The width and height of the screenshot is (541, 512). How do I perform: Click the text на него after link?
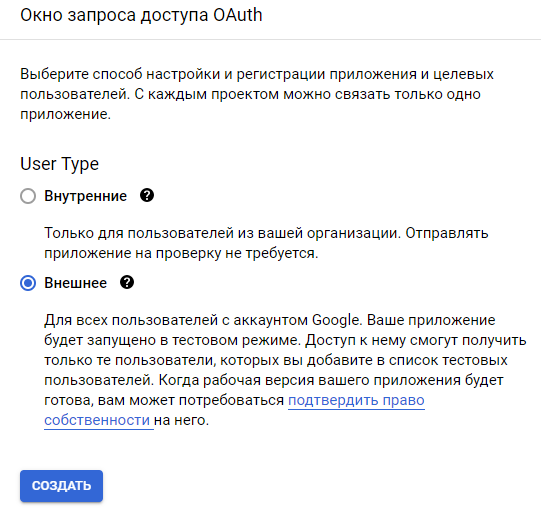pyautogui.click(x=181, y=420)
